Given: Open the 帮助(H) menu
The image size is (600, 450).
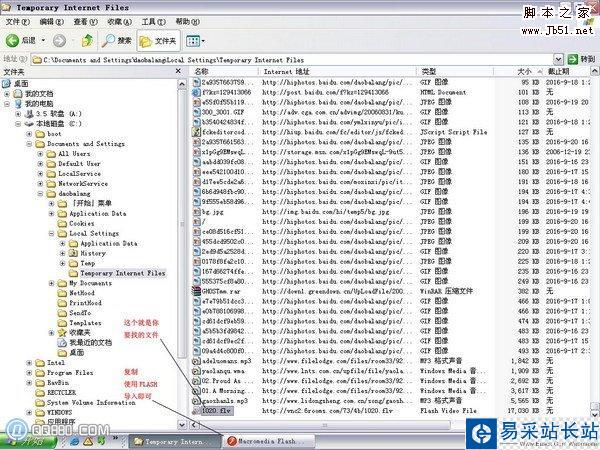Looking at the screenshot, I should click(188, 22).
